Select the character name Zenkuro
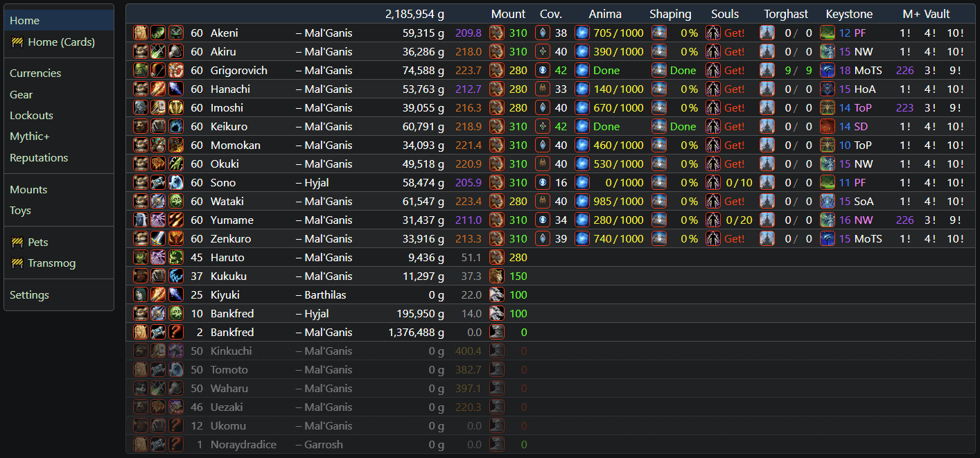 (231, 238)
